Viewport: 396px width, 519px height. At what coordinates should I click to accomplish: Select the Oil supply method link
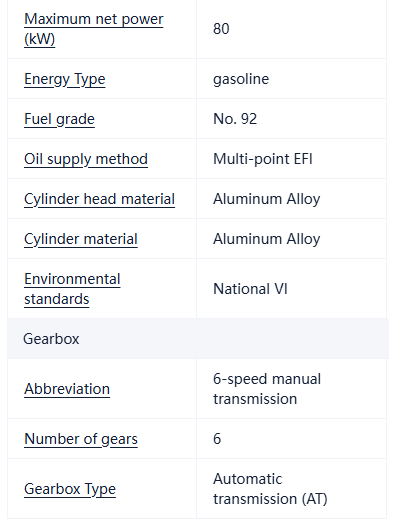(x=86, y=159)
